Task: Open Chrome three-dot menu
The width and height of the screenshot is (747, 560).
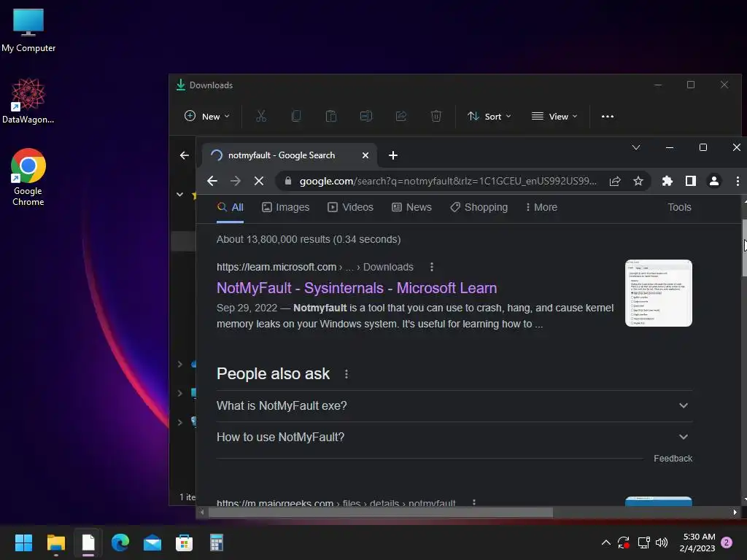Action: (x=738, y=181)
